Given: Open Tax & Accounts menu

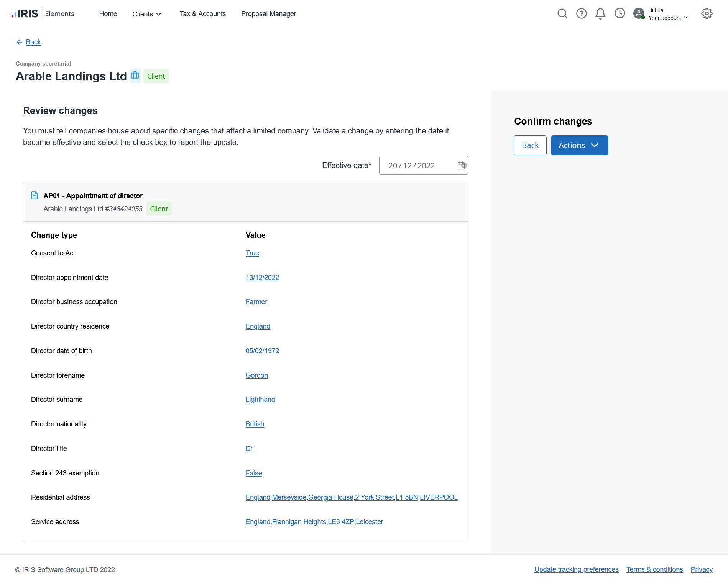Looking at the screenshot, I should (202, 14).
